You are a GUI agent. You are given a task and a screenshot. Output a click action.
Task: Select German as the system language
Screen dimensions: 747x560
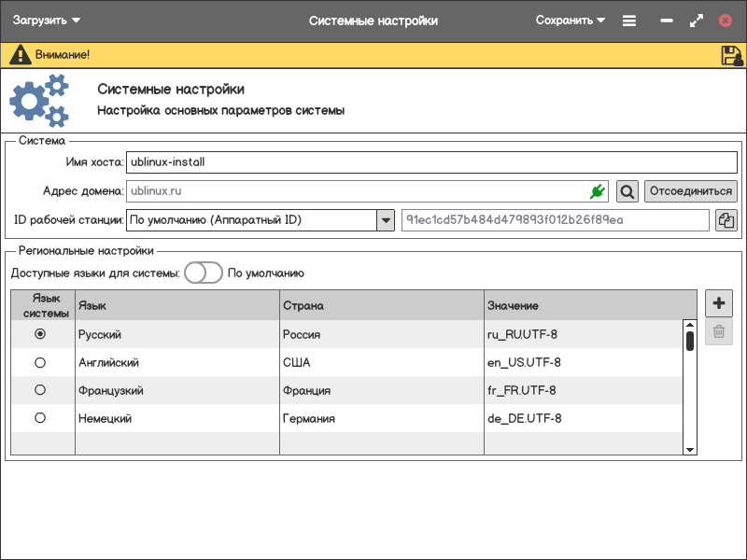click(x=40, y=418)
